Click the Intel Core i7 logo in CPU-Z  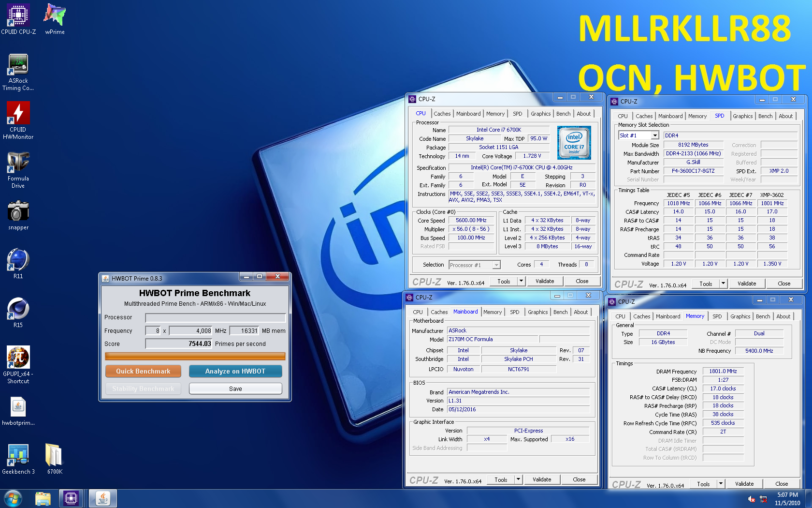(574, 143)
